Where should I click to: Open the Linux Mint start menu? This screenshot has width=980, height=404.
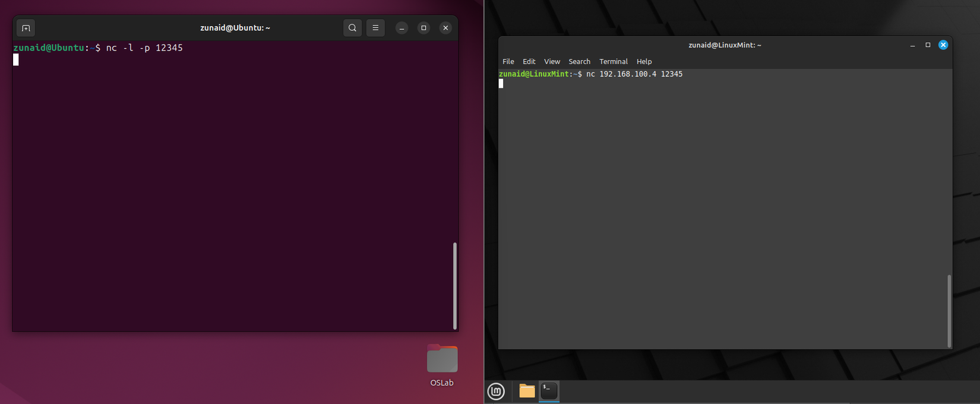click(496, 391)
